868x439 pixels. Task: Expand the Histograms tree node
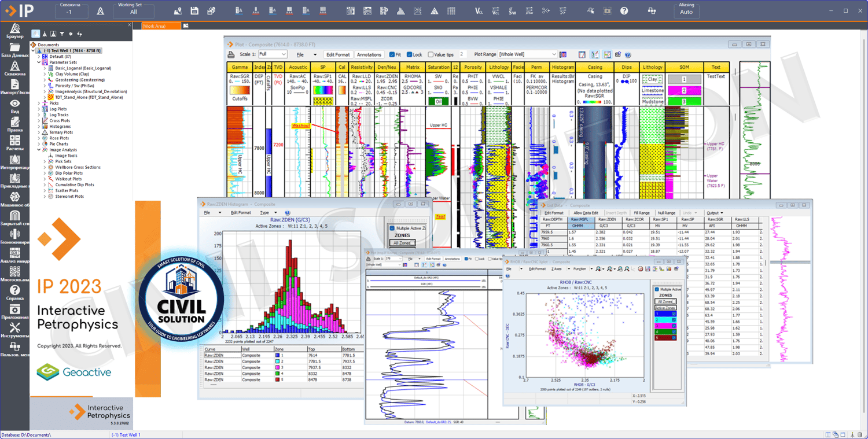click(39, 126)
